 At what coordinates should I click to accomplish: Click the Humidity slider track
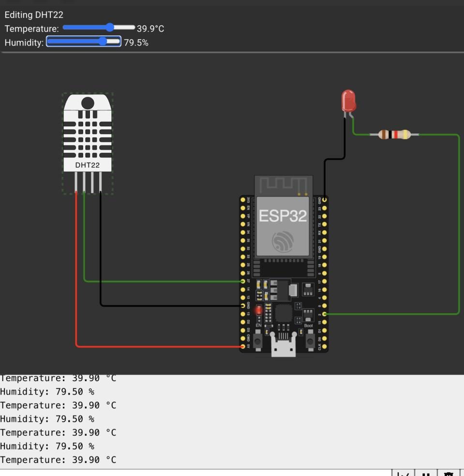tap(84, 41)
